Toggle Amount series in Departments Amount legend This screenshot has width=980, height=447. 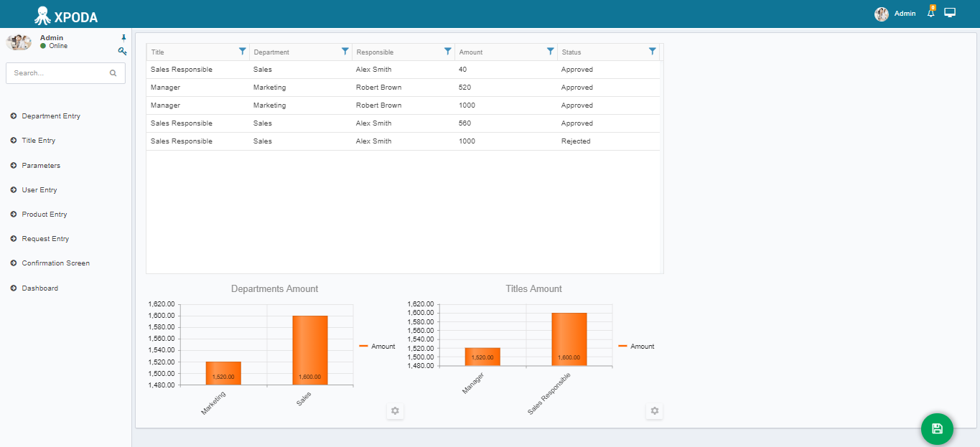378,347
